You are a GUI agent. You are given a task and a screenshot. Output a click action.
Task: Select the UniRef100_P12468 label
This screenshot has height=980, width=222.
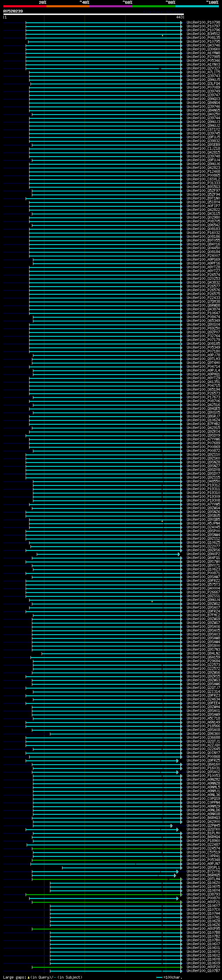(x=203, y=172)
